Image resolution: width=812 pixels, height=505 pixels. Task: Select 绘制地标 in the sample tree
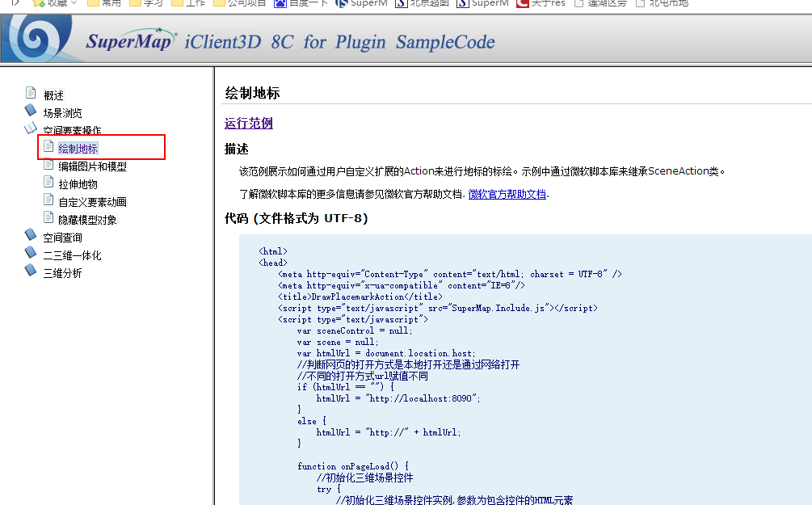click(x=78, y=149)
